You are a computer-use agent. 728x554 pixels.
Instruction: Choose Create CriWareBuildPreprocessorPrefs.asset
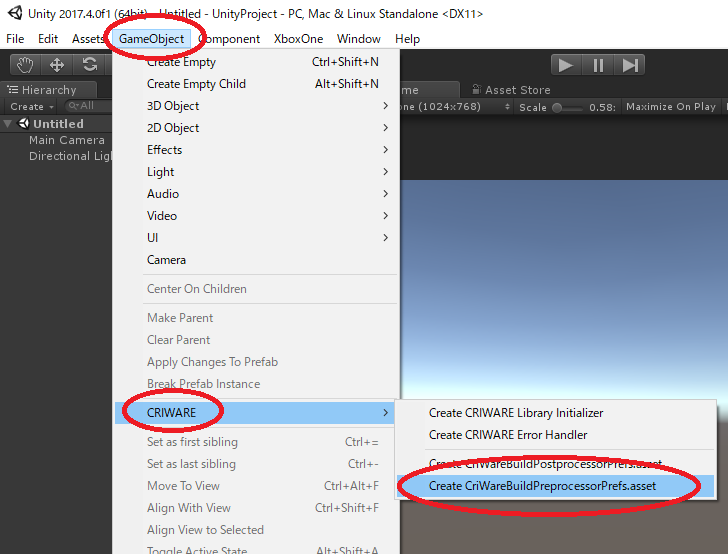(555, 486)
